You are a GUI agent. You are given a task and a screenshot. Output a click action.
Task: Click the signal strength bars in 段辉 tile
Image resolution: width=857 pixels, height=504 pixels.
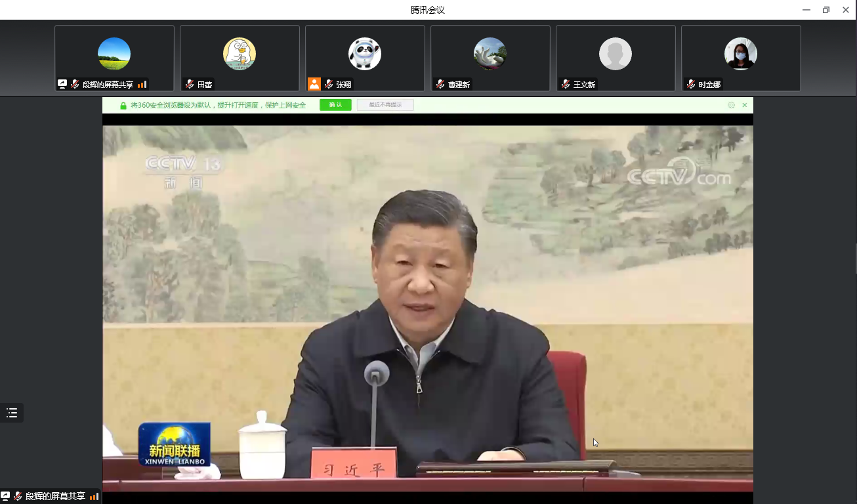pyautogui.click(x=142, y=85)
